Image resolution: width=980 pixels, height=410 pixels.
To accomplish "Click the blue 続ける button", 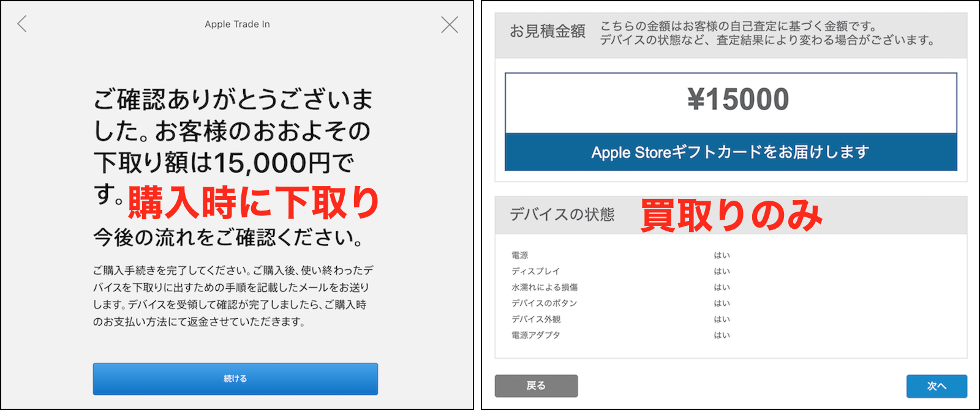I will pyautogui.click(x=235, y=379).
